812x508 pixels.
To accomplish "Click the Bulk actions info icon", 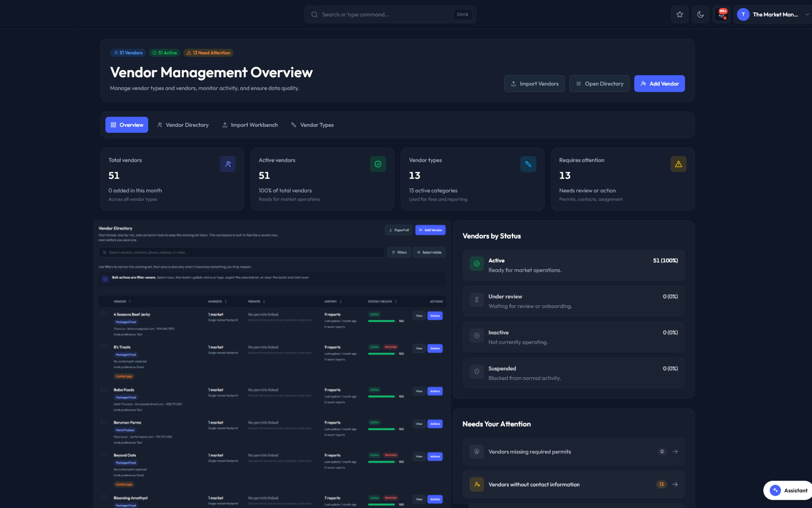I will 105,279.
